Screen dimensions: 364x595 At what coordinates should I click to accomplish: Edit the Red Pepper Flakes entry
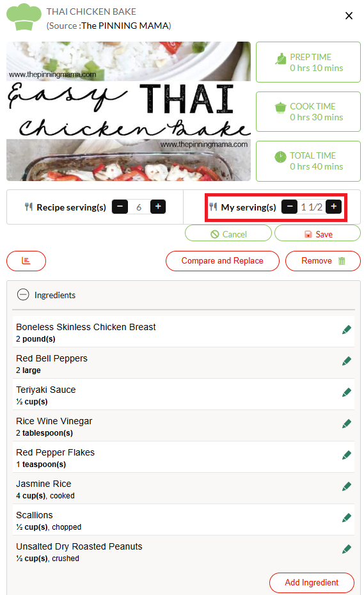click(346, 455)
